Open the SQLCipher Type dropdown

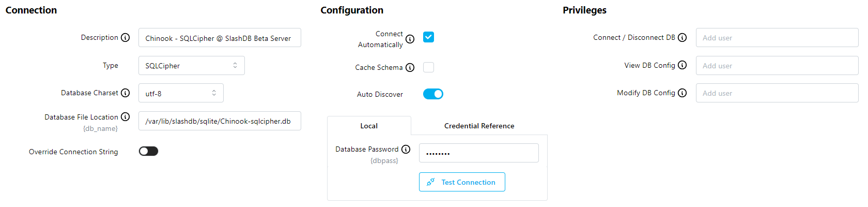coord(191,66)
